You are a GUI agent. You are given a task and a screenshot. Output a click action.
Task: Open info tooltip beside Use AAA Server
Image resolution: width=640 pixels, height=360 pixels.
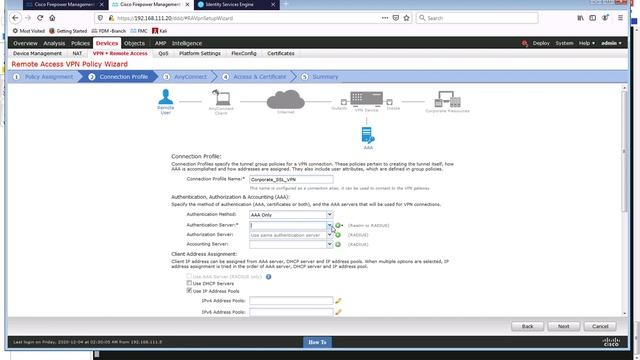point(269,277)
